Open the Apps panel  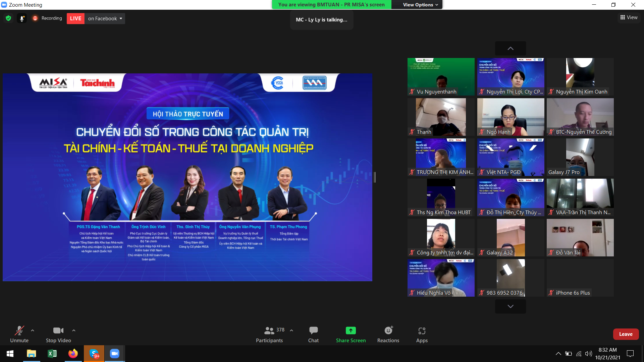click(x=422, y=335)
